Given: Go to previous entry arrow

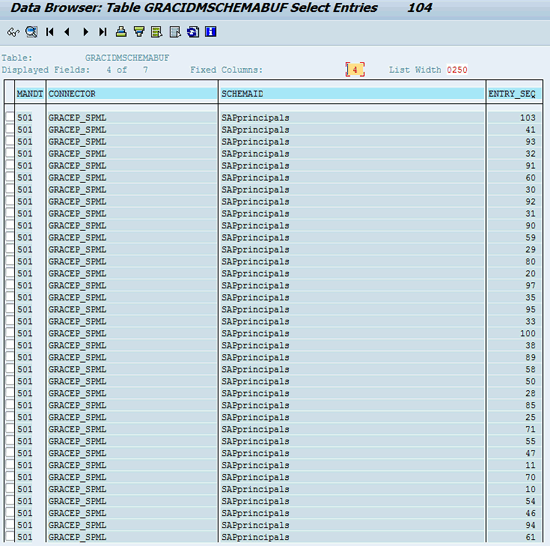Looking at the screenshot, I should [67, 32].
